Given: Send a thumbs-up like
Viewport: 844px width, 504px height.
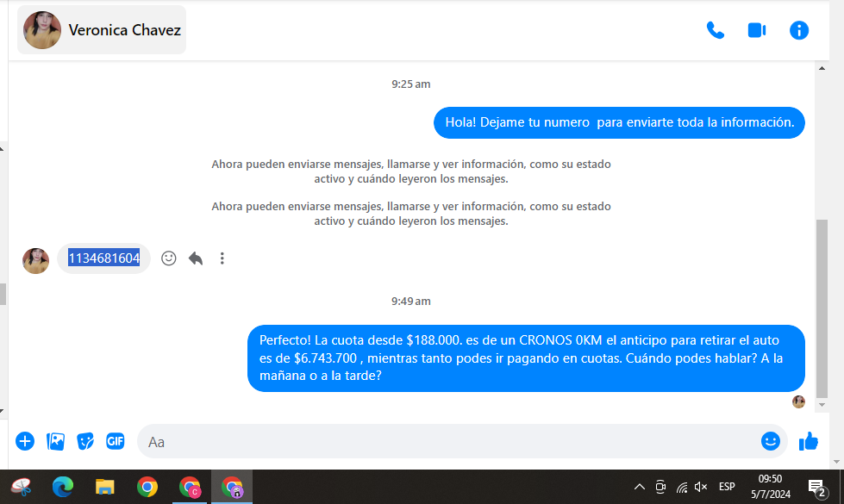Looking at the screenshot, I should 808,441.
